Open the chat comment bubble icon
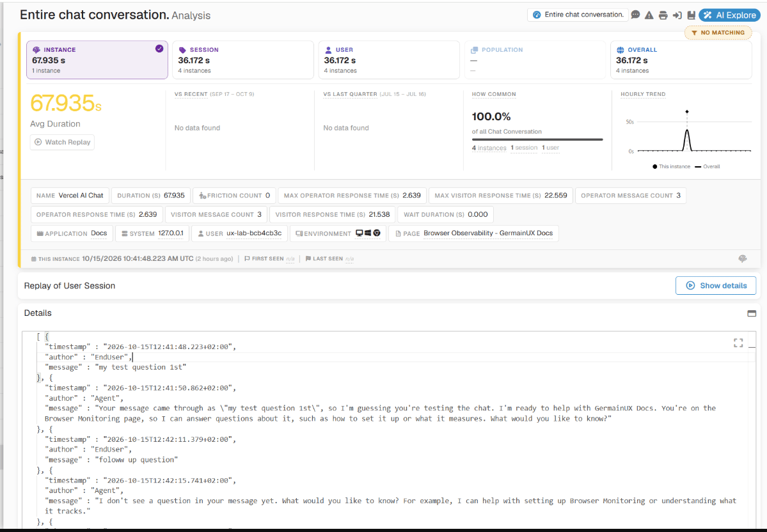 coord(635,15)
